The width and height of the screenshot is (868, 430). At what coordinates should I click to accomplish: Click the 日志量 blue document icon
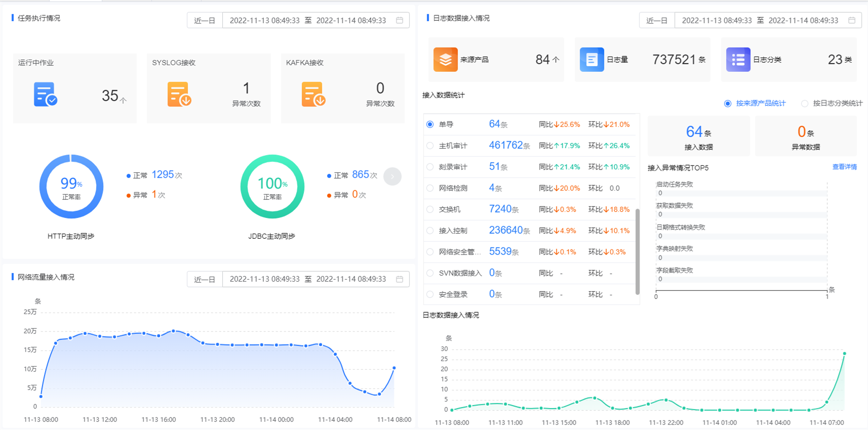(591, 60)
